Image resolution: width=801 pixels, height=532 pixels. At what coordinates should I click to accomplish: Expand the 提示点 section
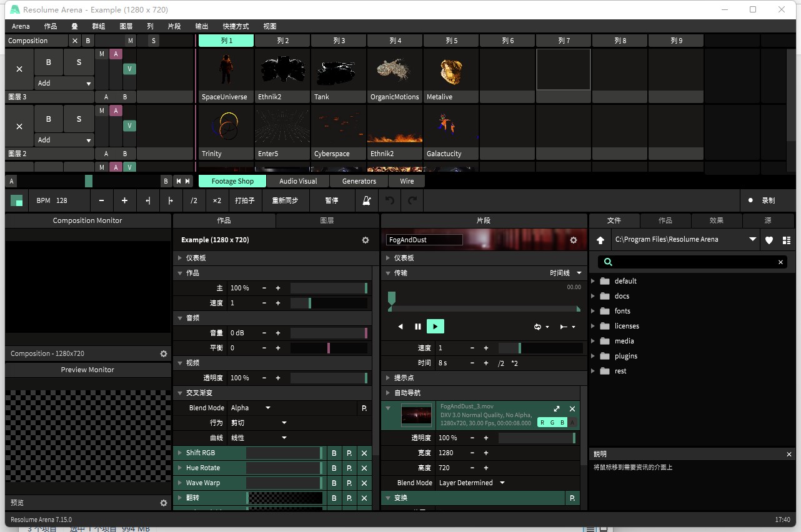(x=389, y=378)
